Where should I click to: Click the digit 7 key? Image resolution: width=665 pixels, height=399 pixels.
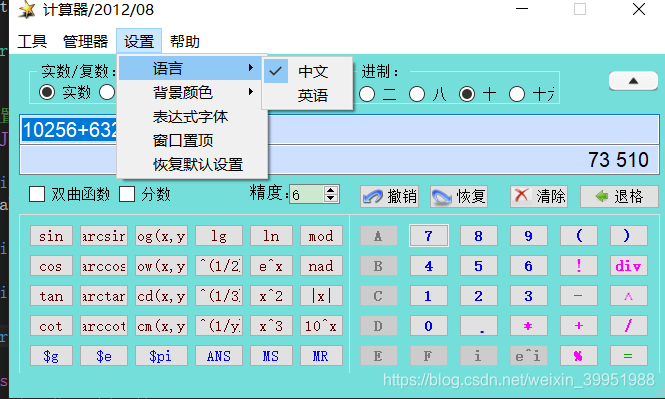[x=429, y=236]
